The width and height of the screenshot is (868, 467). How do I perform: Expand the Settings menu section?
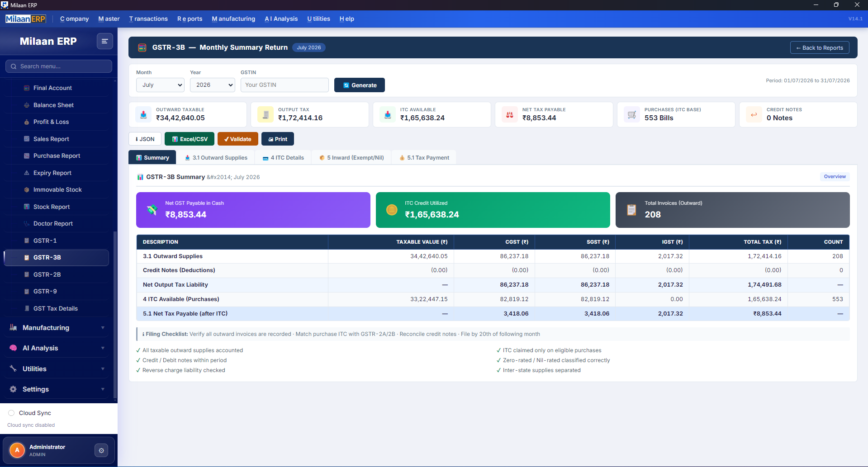pos(57,389)
